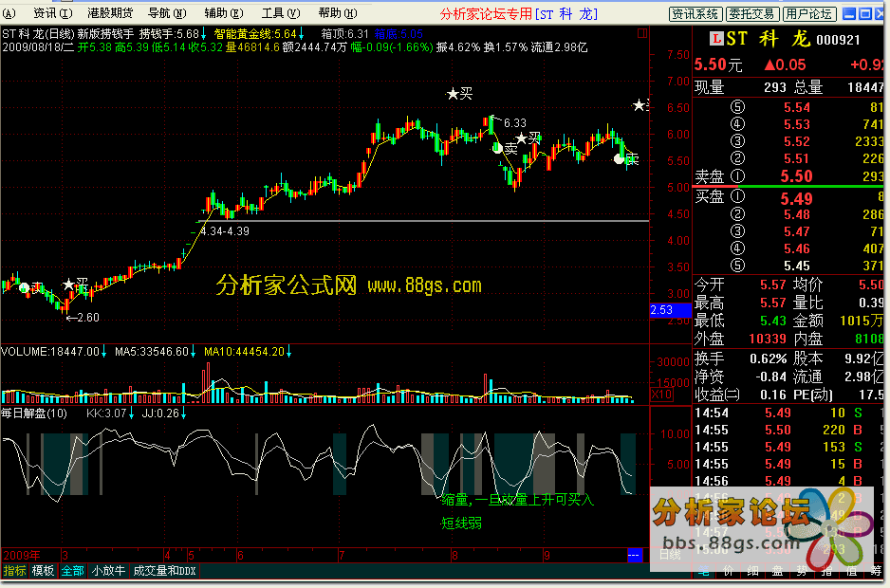Minimize the window

850,13
